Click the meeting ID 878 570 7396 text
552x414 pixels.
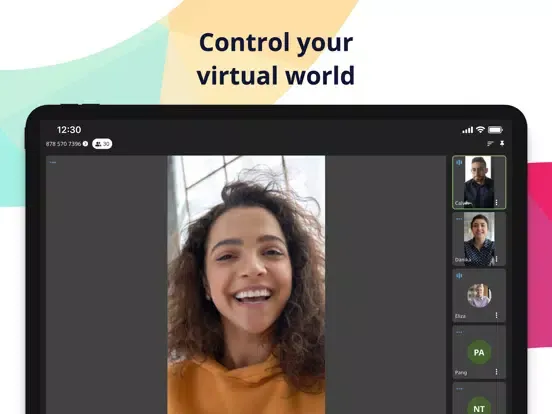(63, 144)
